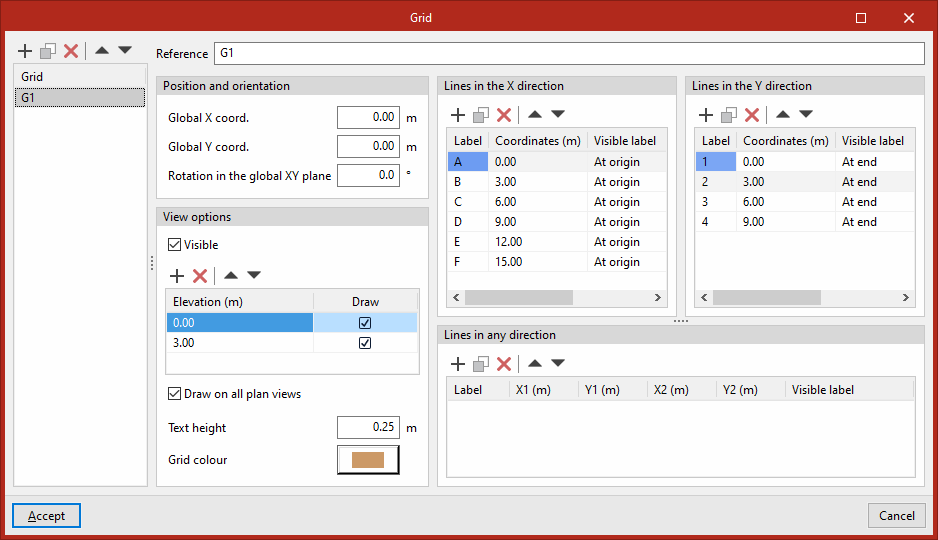Click the Accept button
The image size is (938, 540).
coord(46,515)
